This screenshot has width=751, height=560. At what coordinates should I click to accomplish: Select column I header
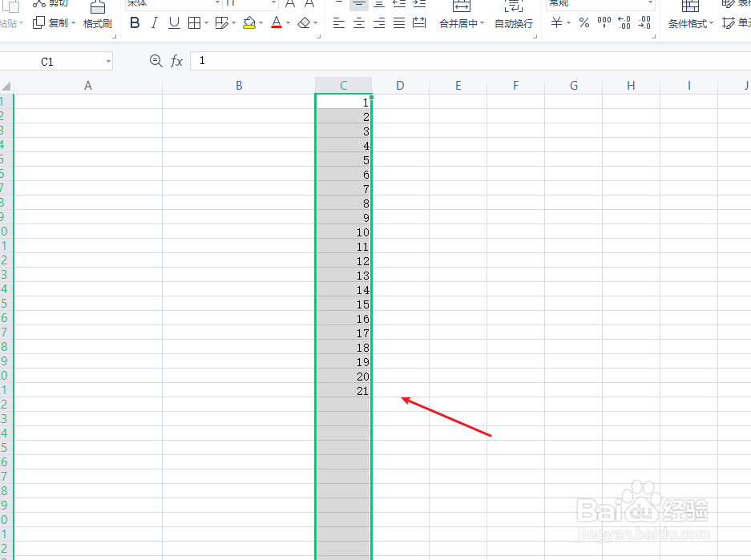click(689, 86)
